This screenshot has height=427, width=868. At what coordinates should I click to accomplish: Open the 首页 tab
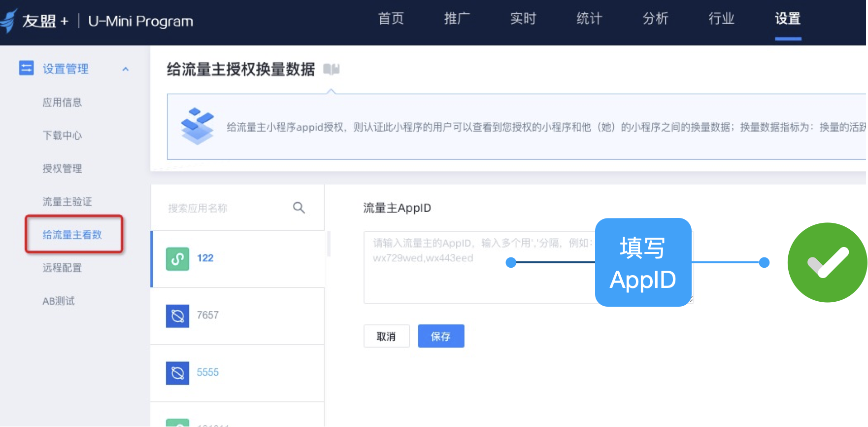391,19
